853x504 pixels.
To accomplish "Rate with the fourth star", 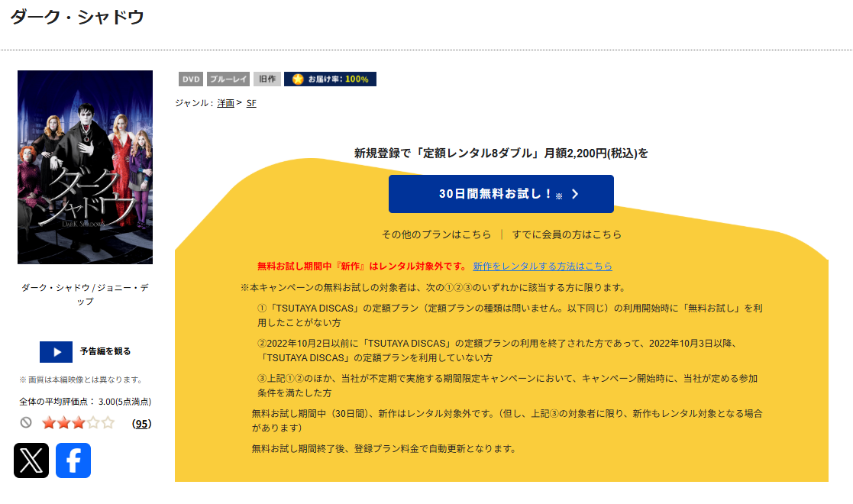I will pyautogui.click(x=93, y=423).
